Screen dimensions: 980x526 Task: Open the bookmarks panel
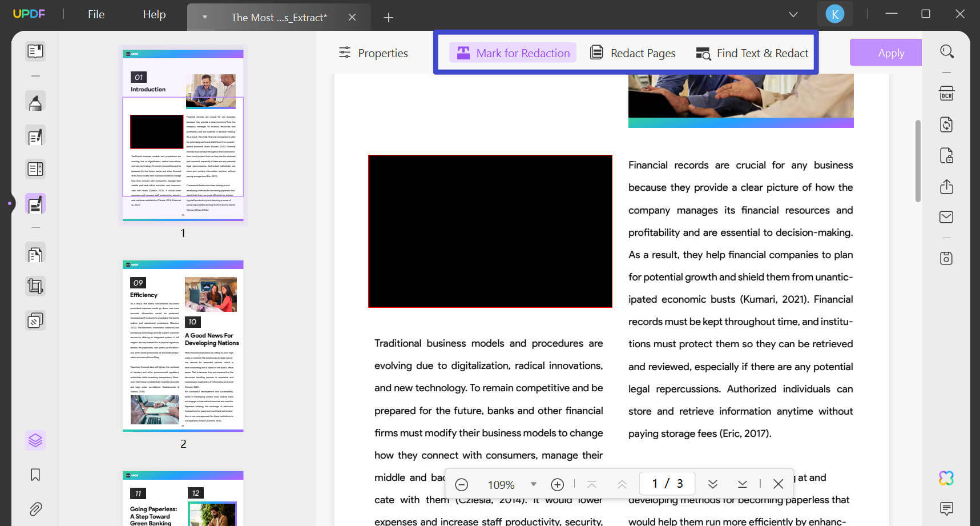35,474
